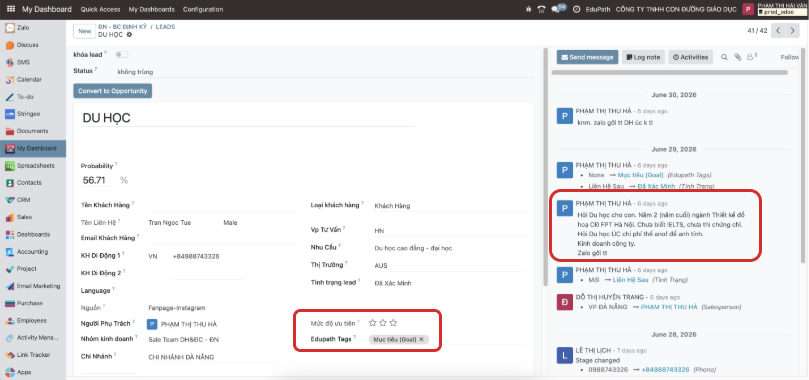The height and width of the screenshot is (380, 809).
Task: Open ĐN - BC ĐỊNH KỲ breadcrumb
Action: pyautogui.click(x=123, y=26)
